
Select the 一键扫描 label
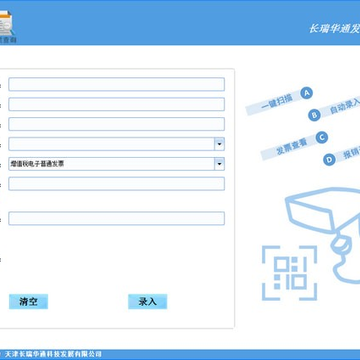click(x=277, y=102)
